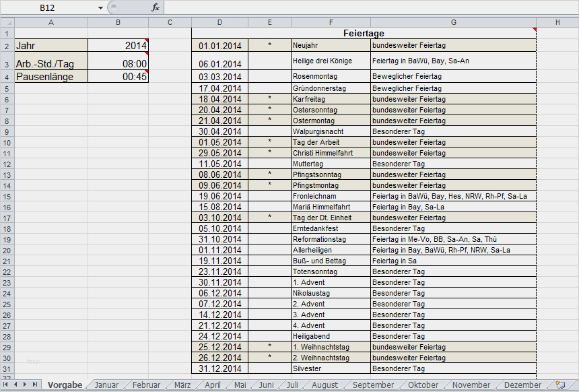The width and height of the screenshot is (579, 392).
Task: Select row 17 header
Action: click(7, 218)
